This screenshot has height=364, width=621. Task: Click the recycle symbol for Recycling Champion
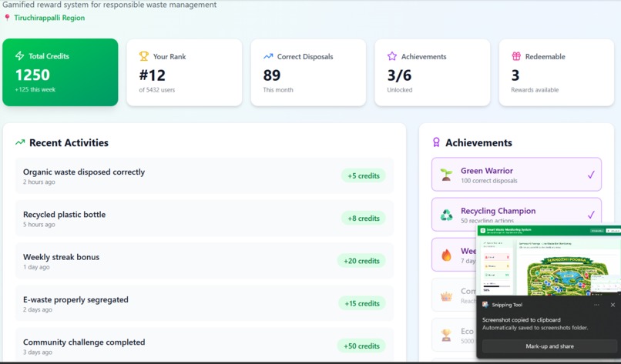point(446,215)
